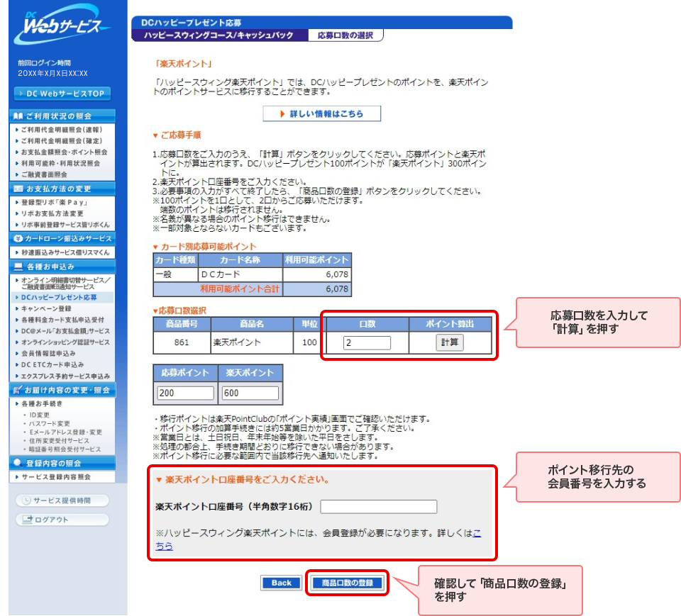The height and width of the screenshot is (616, 681).
Task: Select DCハッピープレゼント応募 in sidebar
Action: click(x=58, y=298)
